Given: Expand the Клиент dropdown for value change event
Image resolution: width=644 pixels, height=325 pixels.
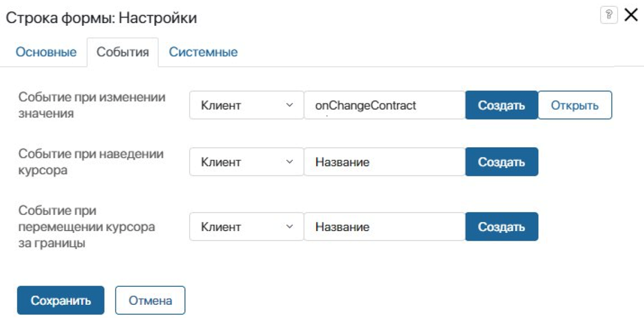Looking at the screenshot, I should click(246, 105).
